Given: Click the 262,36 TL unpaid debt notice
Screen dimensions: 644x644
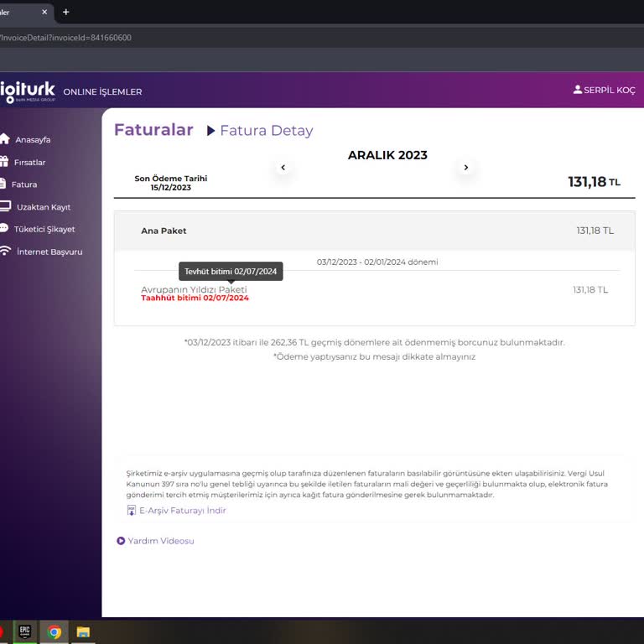Looking at the screenshot, I should click(x=374, y=342).
